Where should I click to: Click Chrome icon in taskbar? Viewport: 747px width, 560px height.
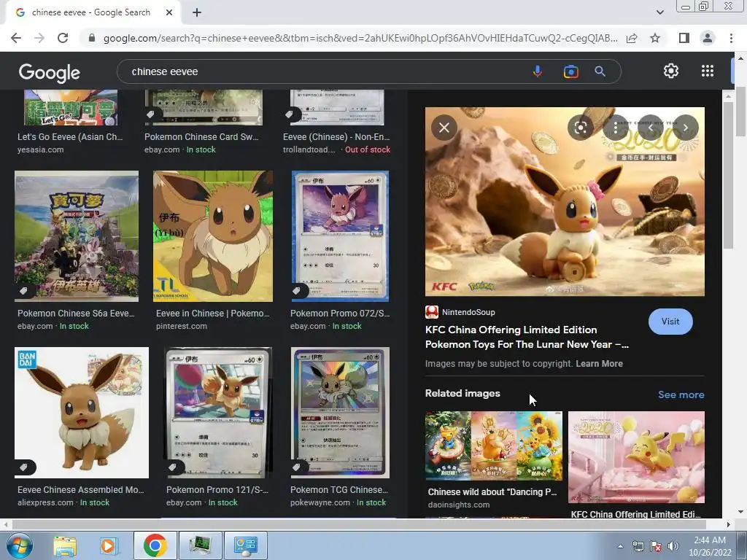155,545
